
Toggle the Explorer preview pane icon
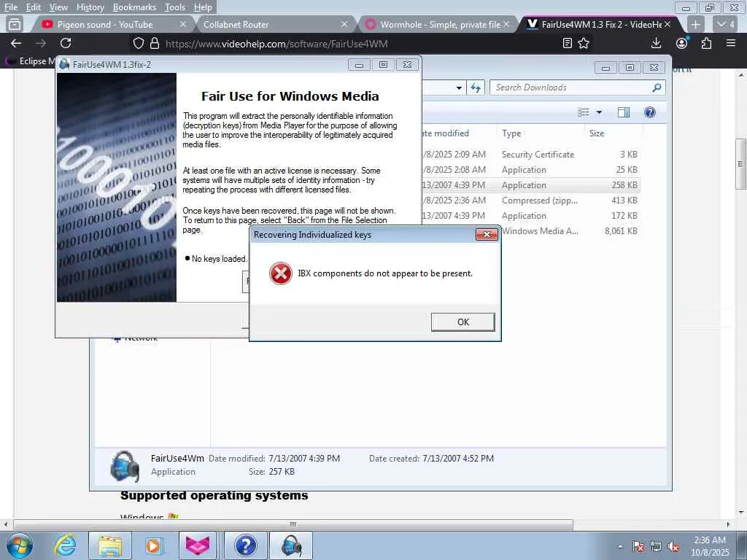[624, 112]
